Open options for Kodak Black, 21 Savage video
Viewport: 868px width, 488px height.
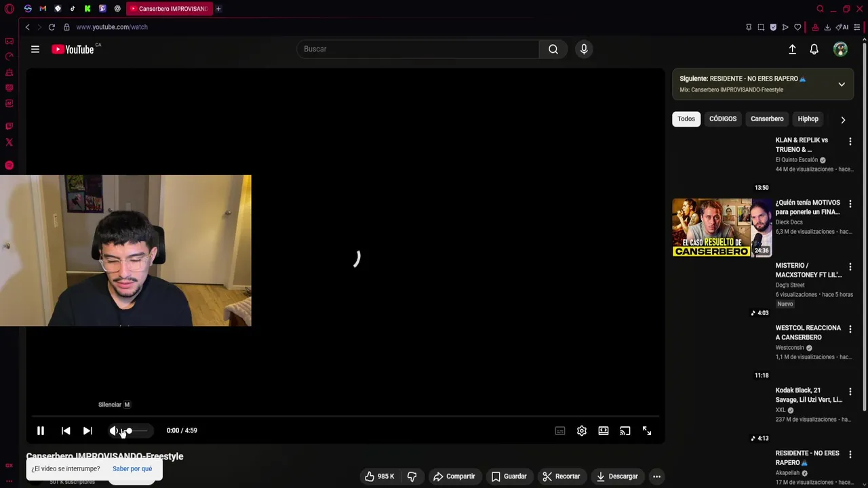[x=850, y=392]
